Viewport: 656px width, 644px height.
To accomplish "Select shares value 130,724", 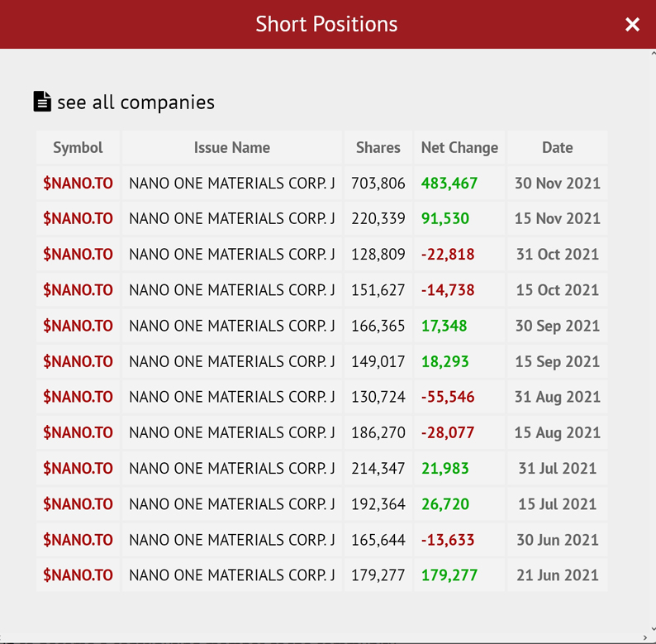I will coord(378,397).
